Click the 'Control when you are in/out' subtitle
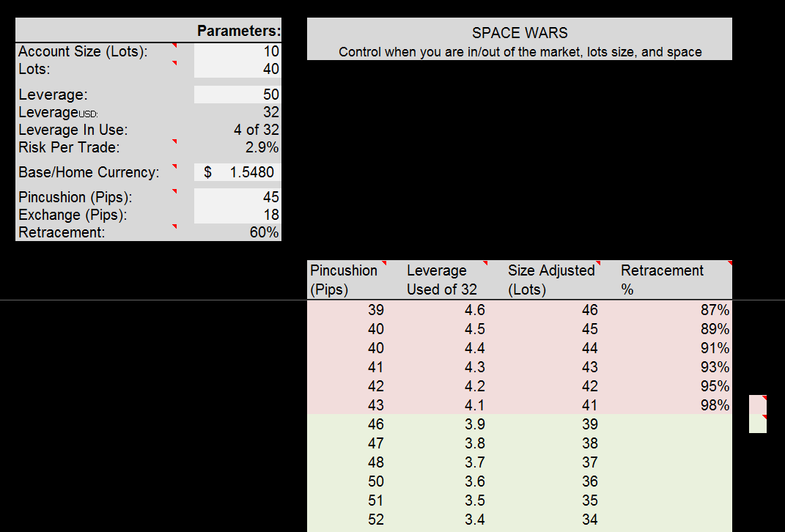The height and width of the screenshot is (532, 785). pyautogui.click(x=520, y=52)
